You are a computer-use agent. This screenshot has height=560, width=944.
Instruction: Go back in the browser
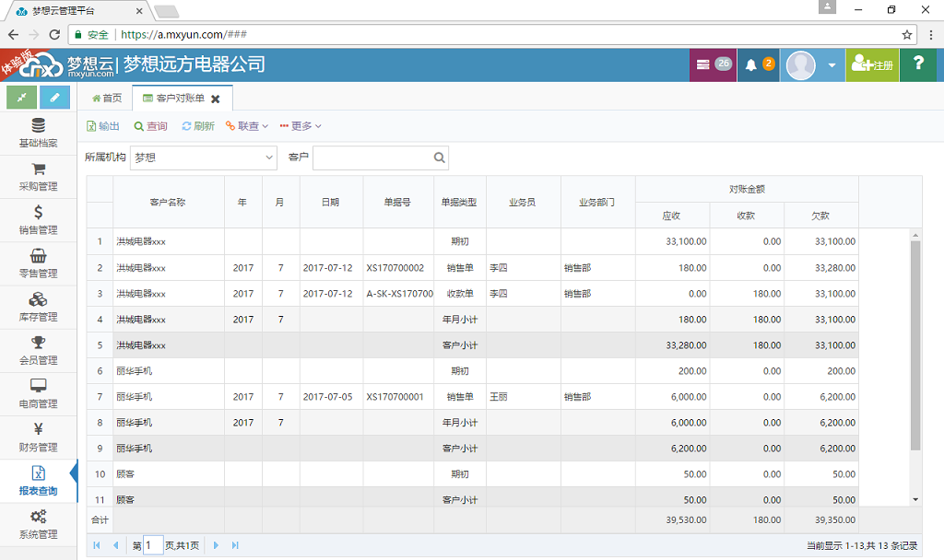[13, 35]
